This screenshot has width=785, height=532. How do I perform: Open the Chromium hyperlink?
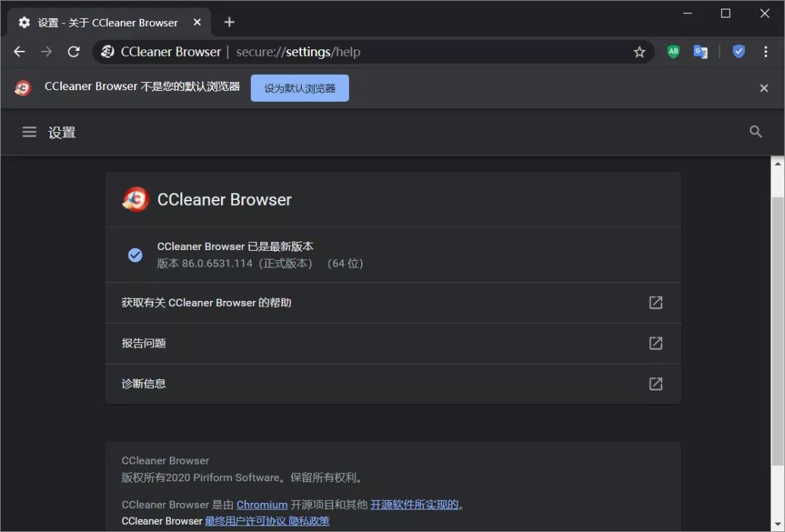coord(262,504)
